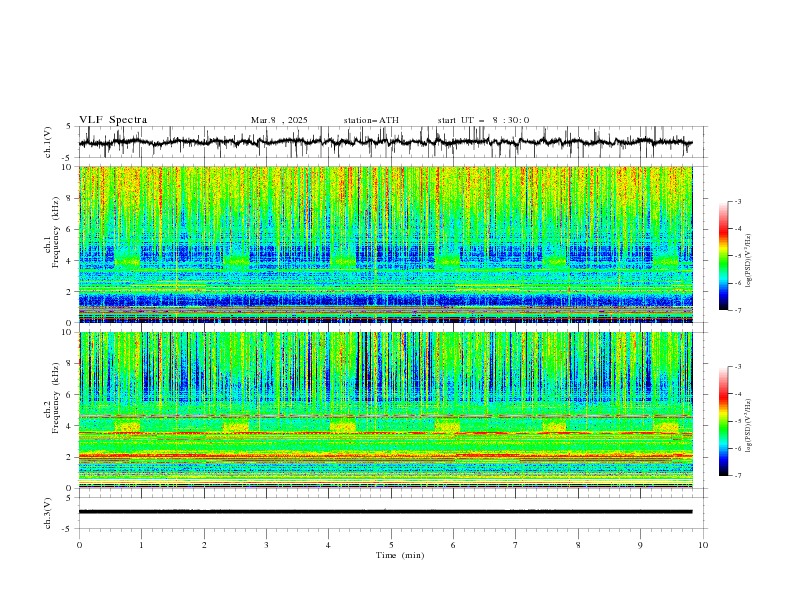Click the 'ch.3(V)' waveform axis label
792x612 pixels.
(48, 513)
